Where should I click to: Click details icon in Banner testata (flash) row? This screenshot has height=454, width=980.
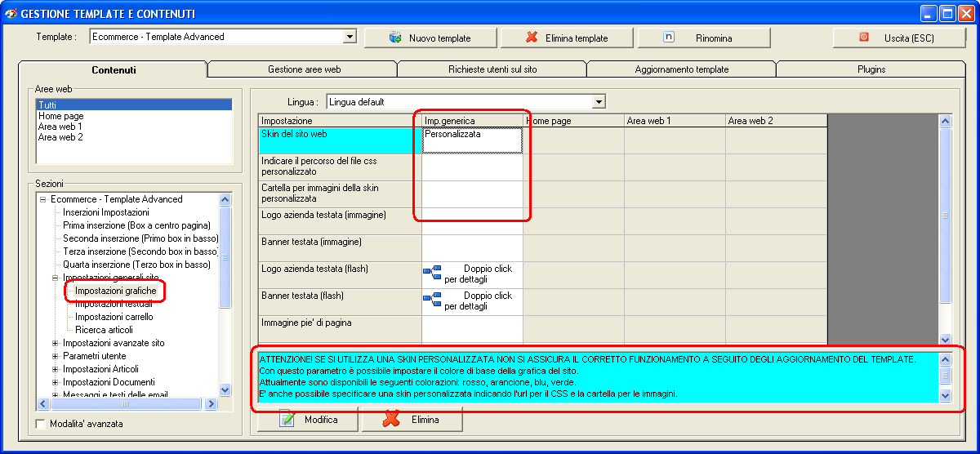pyautogui.click(x=432, y=300)
